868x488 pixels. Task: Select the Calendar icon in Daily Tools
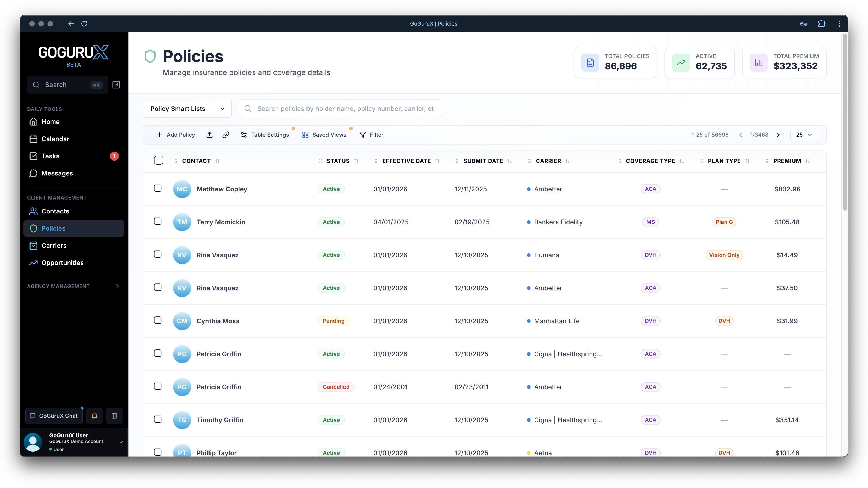(34, 139)
